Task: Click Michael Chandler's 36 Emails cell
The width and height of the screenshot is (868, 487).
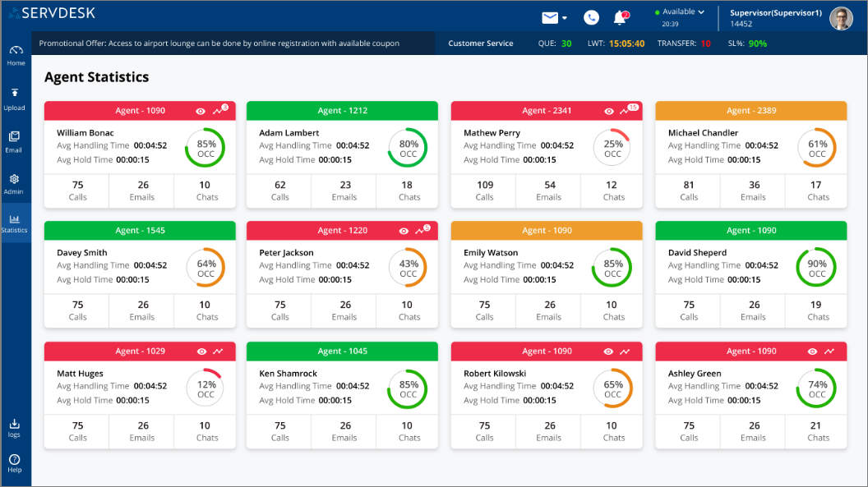Action: (x=754, y=191)
